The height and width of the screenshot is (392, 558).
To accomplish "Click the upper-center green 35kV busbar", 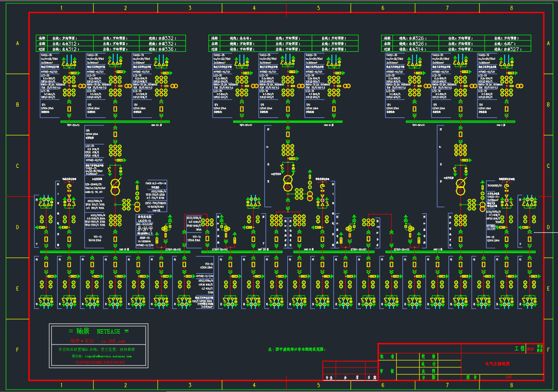I will 287,122.
